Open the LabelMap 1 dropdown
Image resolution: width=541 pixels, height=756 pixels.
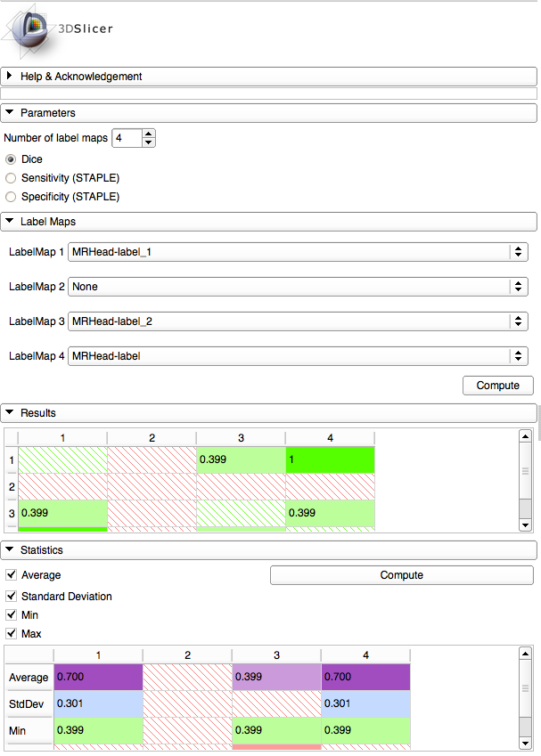pyautogui.click(x=298, y=252)
